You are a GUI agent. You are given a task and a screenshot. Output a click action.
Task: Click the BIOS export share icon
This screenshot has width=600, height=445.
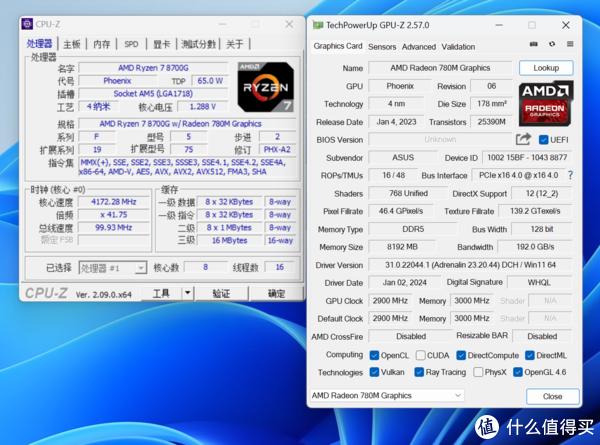tap(523, 139)
